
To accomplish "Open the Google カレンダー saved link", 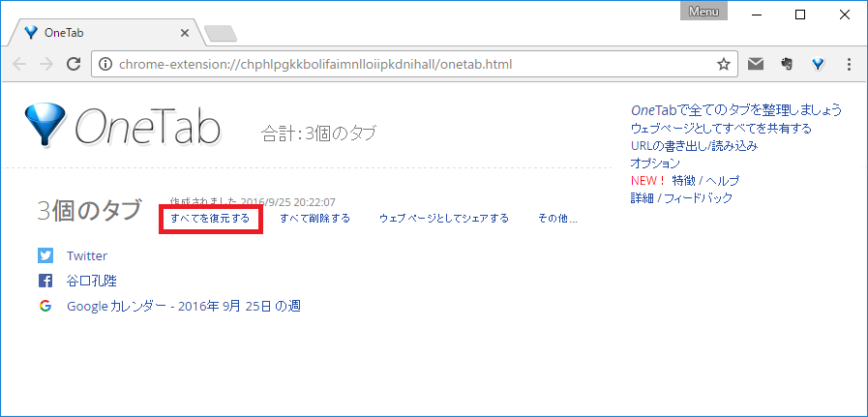I will point(184,307).
